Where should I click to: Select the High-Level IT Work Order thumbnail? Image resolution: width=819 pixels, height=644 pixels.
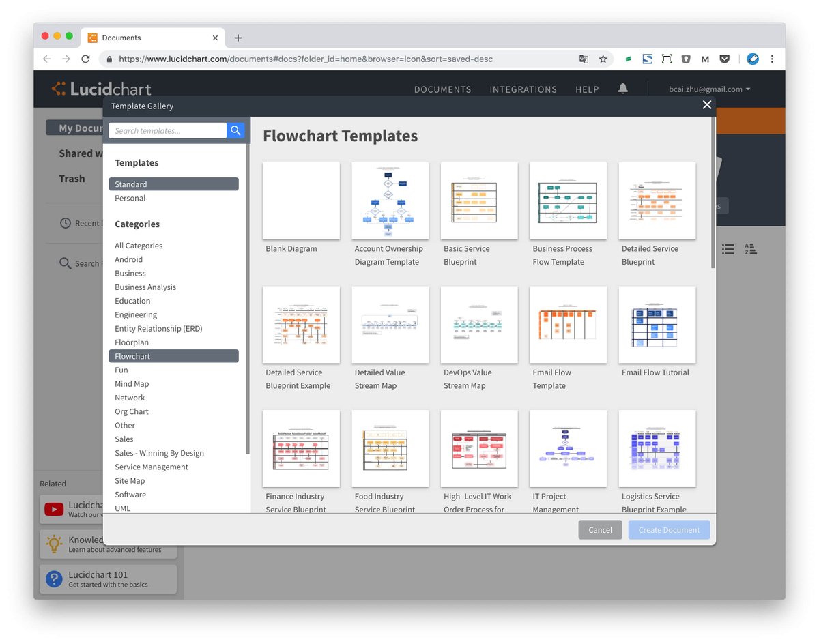479,448
